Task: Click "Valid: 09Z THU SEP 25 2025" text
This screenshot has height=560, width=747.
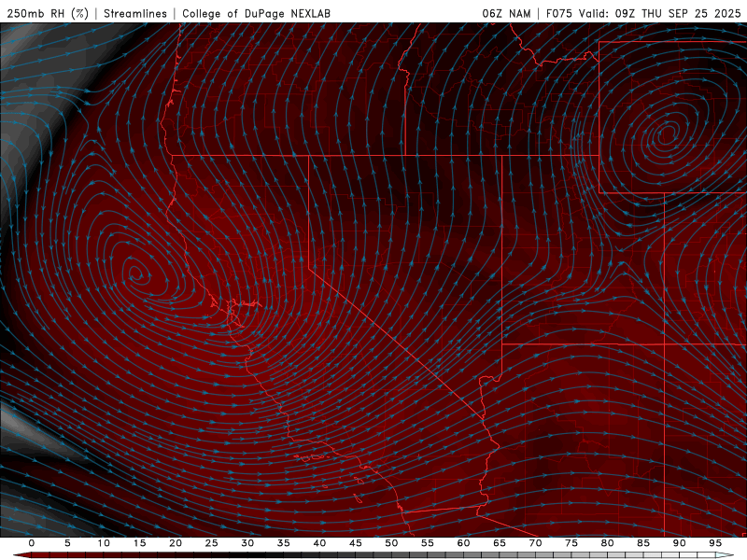Action: tap(660, 13)
